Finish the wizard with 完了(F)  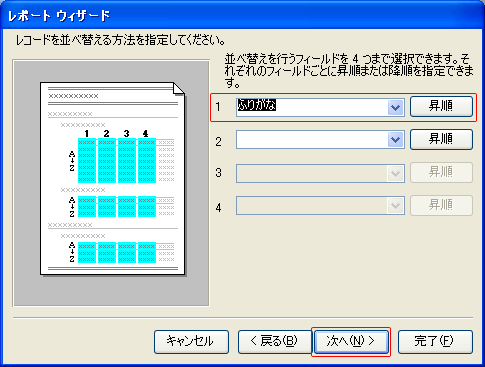coord(435,342)
